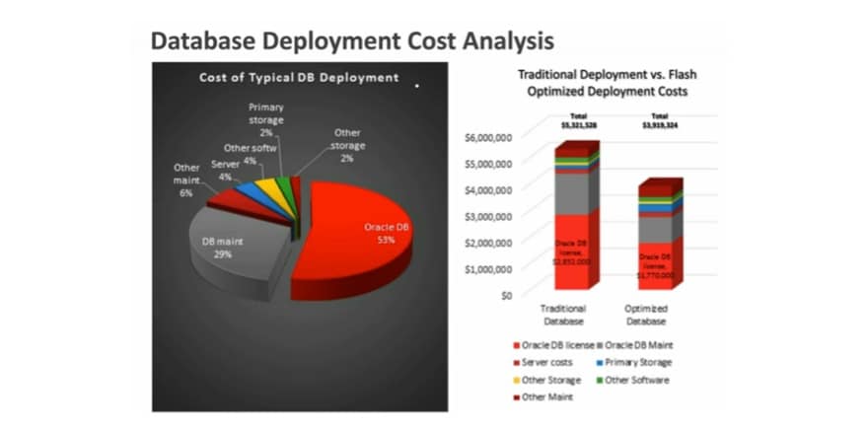Click the Oracle DB Maint legend swatch

click(600, 345)
